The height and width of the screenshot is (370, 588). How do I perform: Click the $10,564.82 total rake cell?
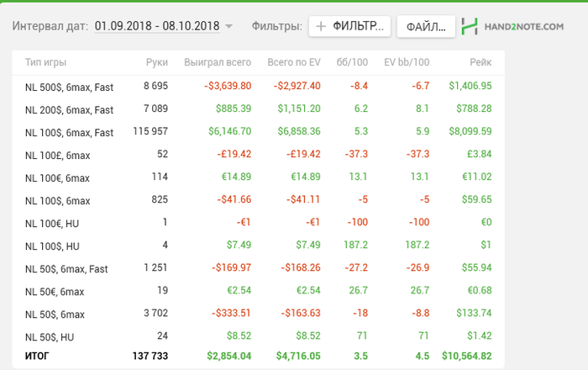(x=467, y=356)
